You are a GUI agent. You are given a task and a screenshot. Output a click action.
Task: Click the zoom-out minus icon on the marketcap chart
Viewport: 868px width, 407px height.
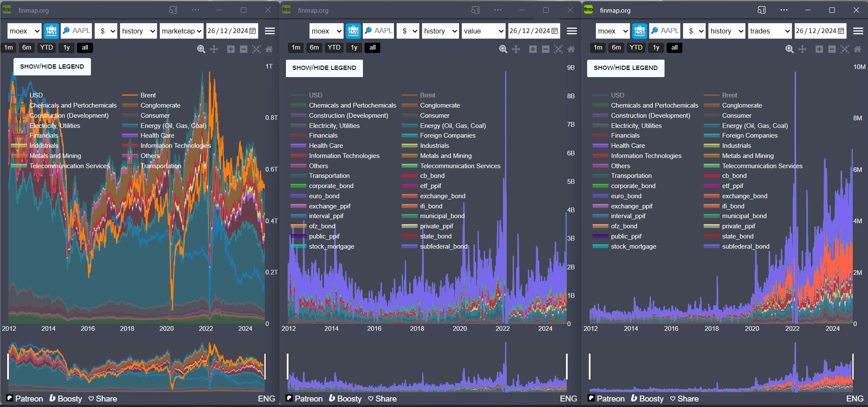point(243,49)
